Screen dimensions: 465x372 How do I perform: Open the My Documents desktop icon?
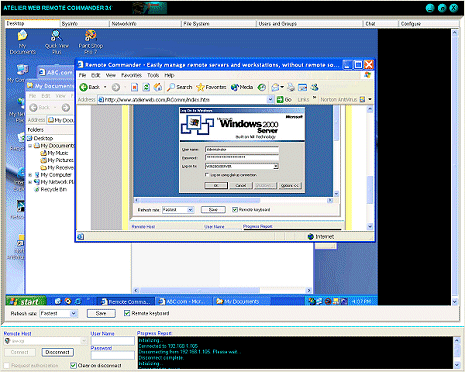point(22,42)
